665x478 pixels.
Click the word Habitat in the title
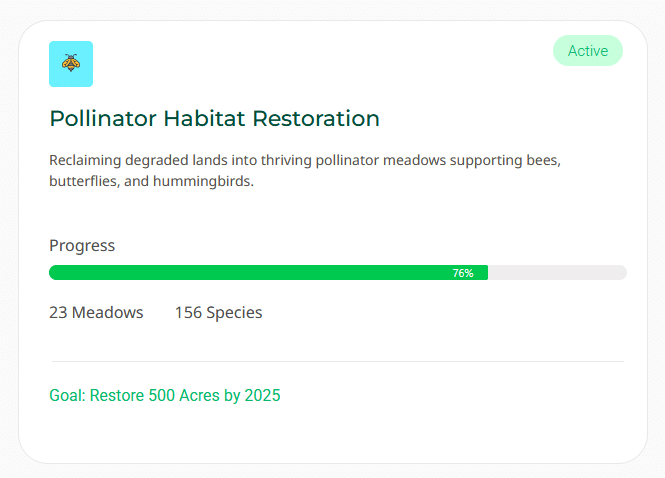pos(207,118)
